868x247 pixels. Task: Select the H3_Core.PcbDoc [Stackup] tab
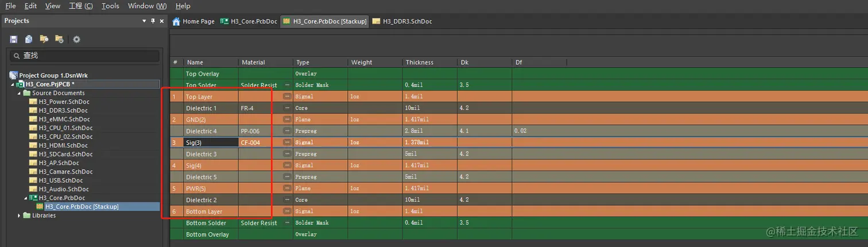click(324, 21)
